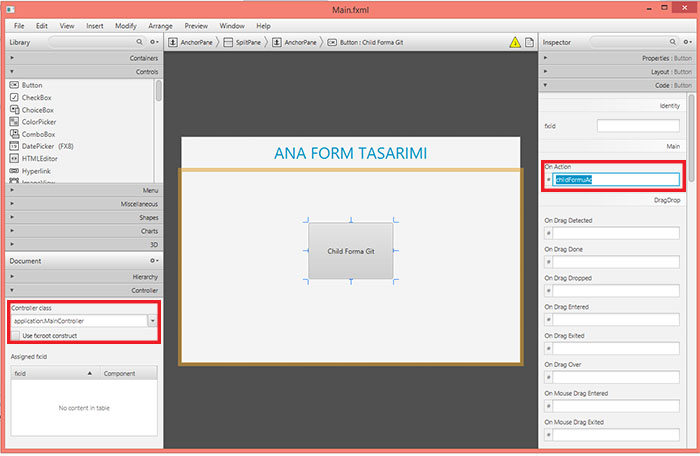Open the Controller class dropdown arrow
Screen dimensions: 700x456
tap(152, 321)
